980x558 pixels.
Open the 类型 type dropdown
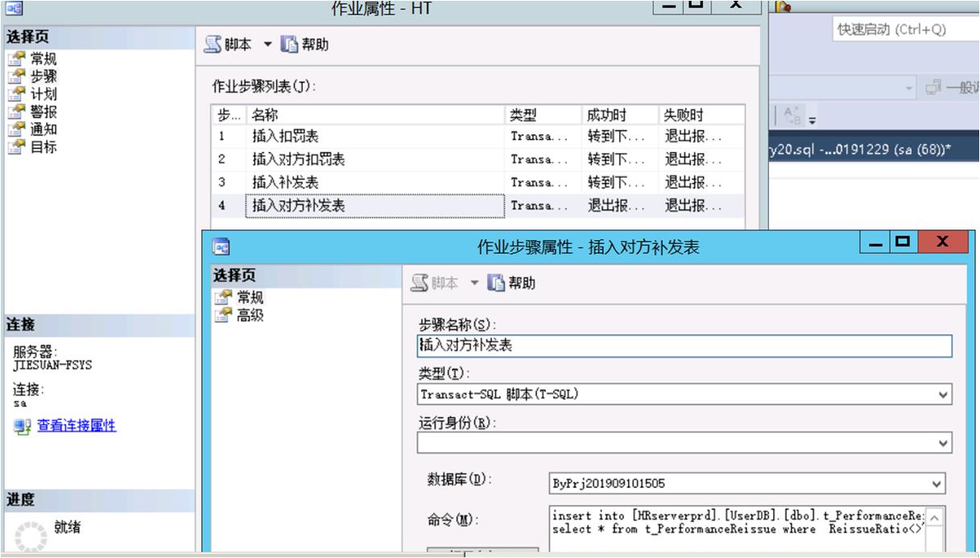point(943,395)
